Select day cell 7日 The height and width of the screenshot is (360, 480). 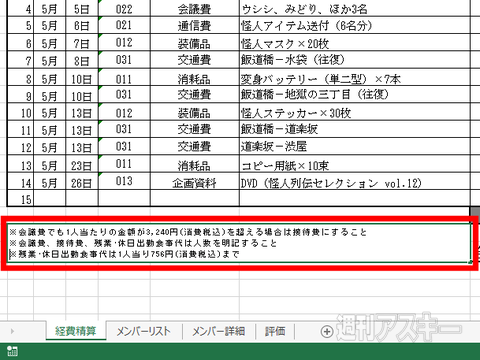[82, 43]
